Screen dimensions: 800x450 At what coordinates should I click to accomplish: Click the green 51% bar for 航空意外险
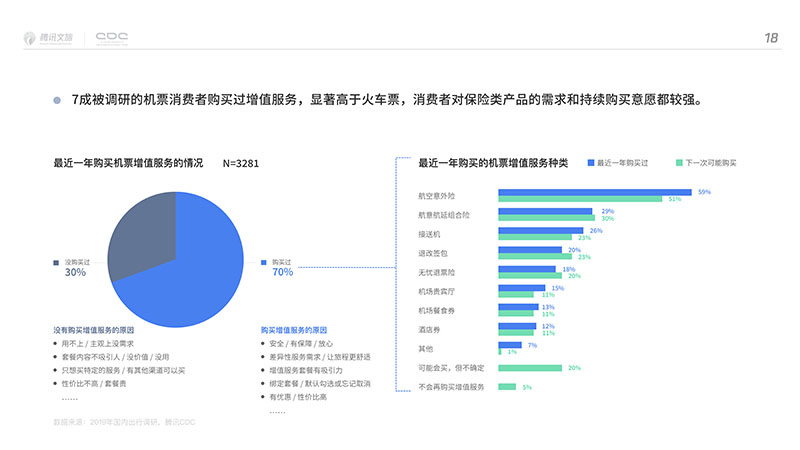(x=580, y=199)
